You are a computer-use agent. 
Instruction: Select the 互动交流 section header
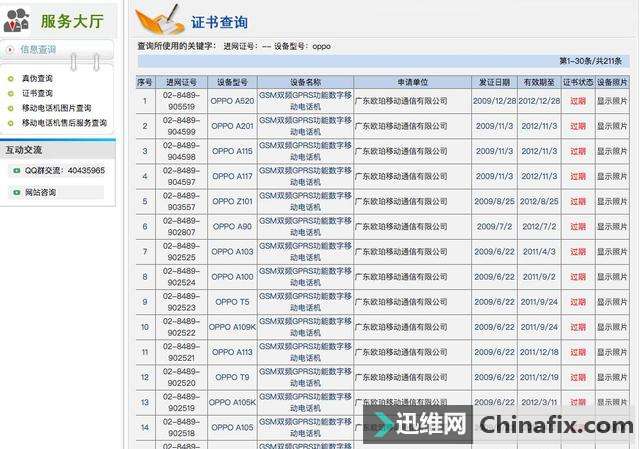(23, 150)
